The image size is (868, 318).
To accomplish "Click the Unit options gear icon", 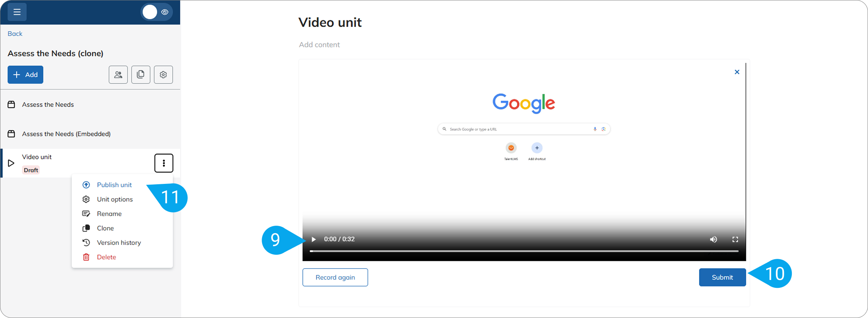I will [86, 199].
